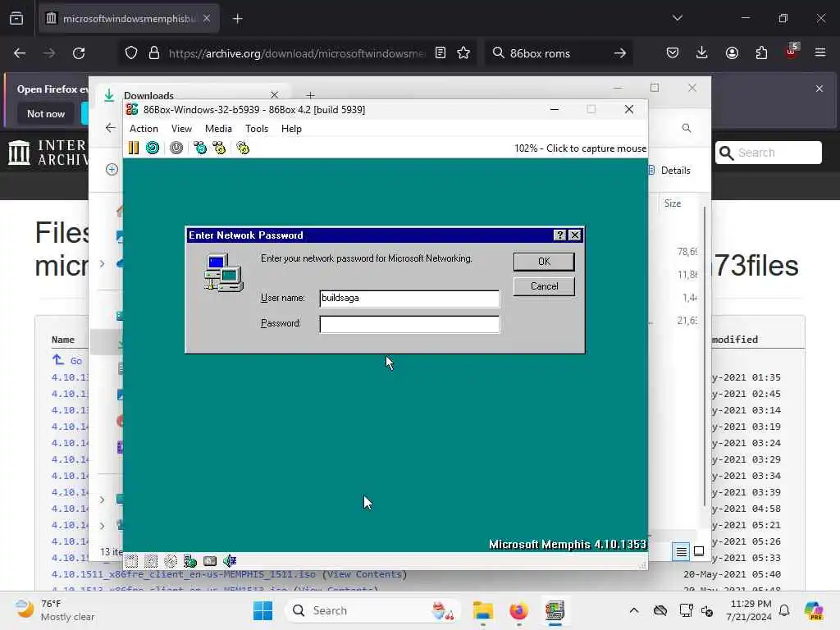Open Details pane button in explorer
Image resolution: width=840 pixels, height=630 pixels.
669,171
